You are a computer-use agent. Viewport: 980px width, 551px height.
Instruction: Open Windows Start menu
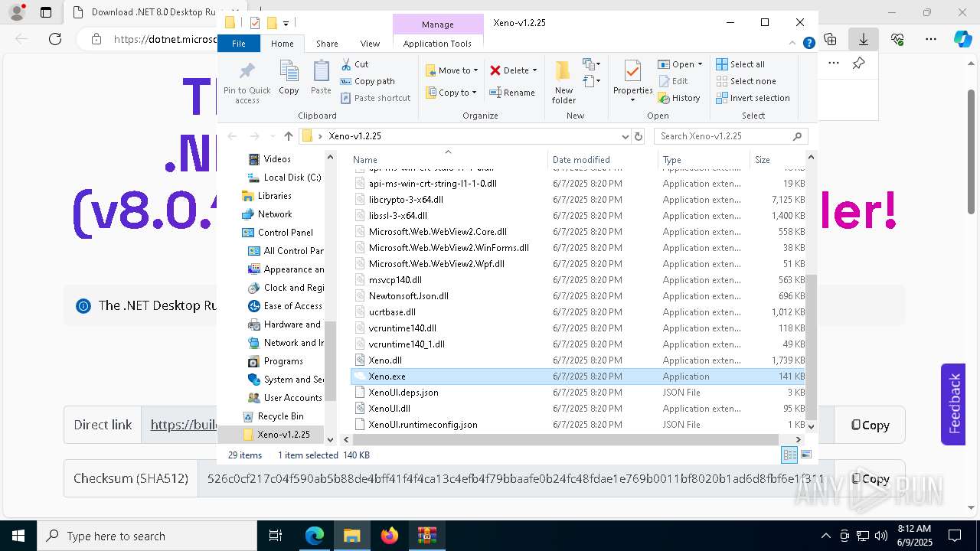point(18,536)
